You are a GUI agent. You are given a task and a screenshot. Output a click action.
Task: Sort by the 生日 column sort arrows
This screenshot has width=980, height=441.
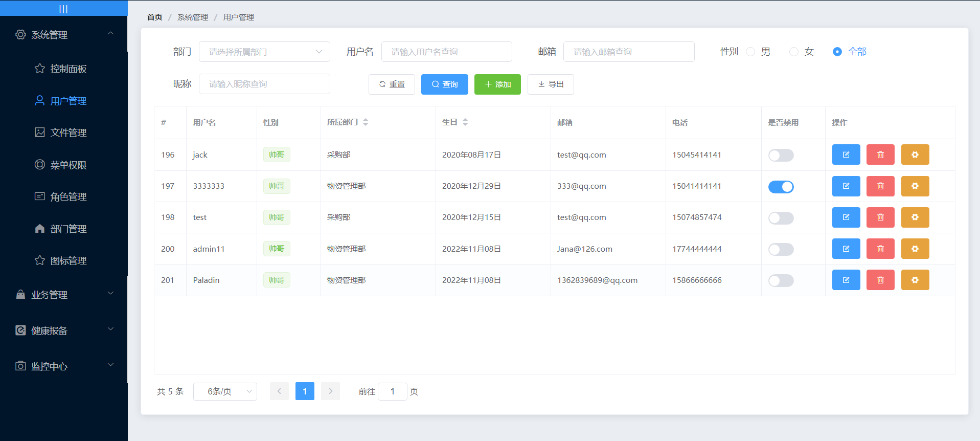click(465, 122)
